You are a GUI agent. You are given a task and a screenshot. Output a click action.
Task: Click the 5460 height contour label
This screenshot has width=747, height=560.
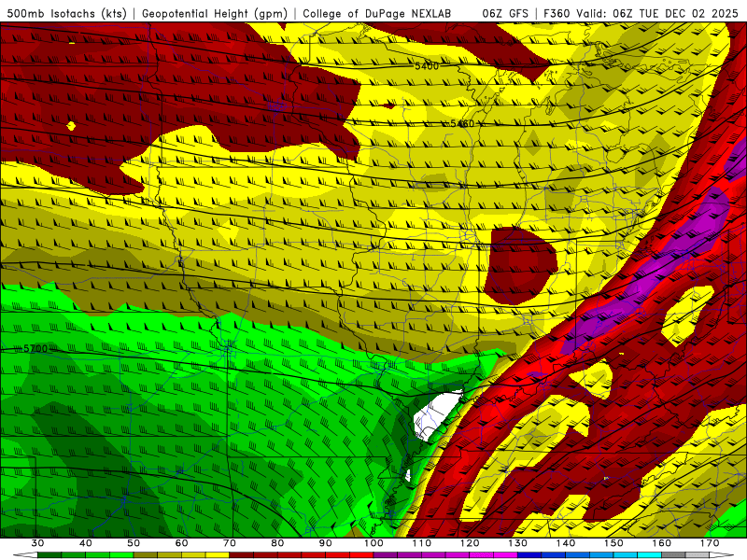[462, 124]
